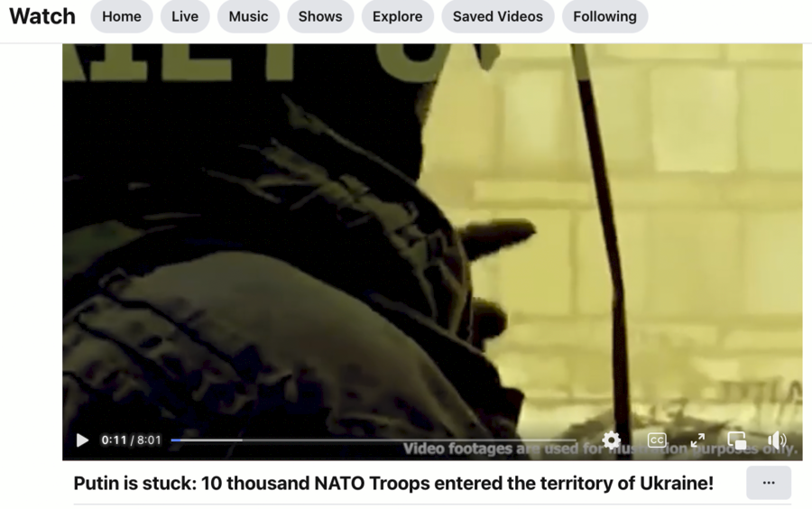Open the Following tab
Image resolution: width=812 pixels, height=509 pixels.
[604, 16]
